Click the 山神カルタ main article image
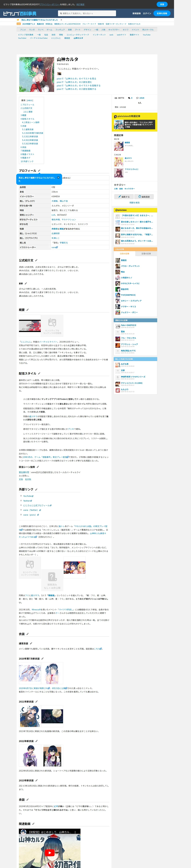The height and width of the screenshot is (868, 191). (37, 75)
